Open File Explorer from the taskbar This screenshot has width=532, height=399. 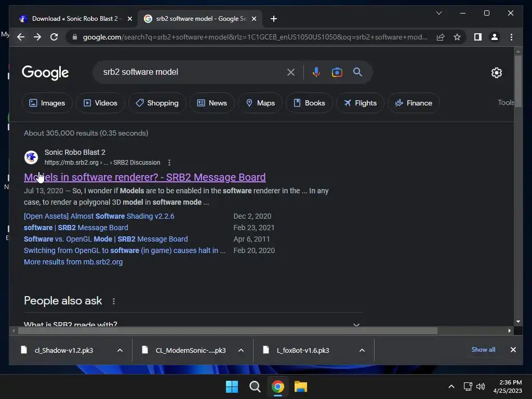301,387
